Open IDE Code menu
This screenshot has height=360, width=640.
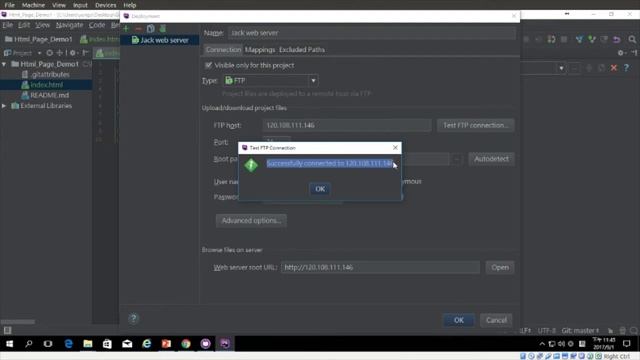97,25
